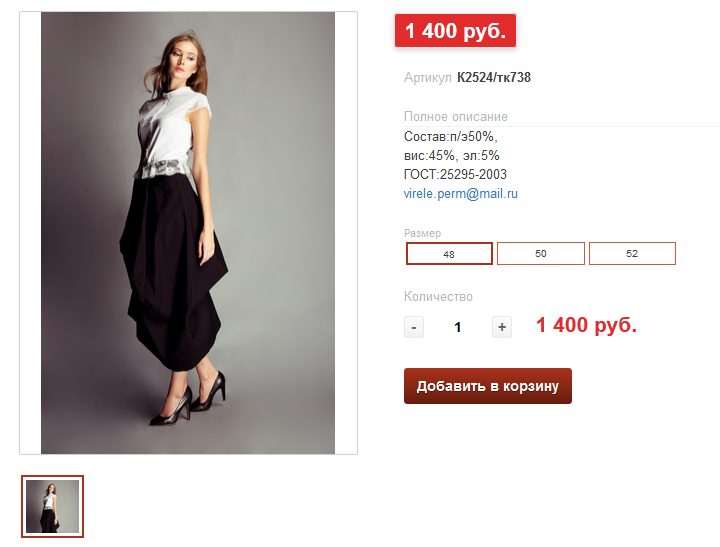
Task: Click the red price badge at top
Action: (455, 31)
